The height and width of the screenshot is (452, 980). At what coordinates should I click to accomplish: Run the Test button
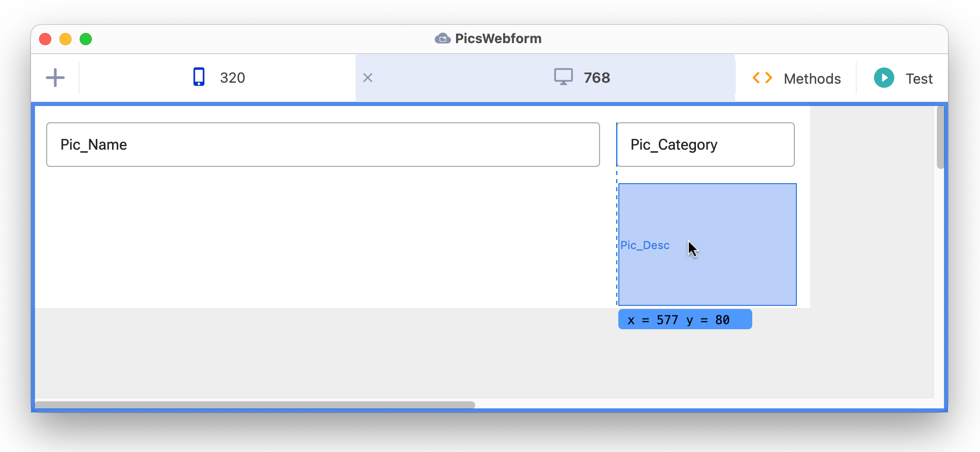903,79
